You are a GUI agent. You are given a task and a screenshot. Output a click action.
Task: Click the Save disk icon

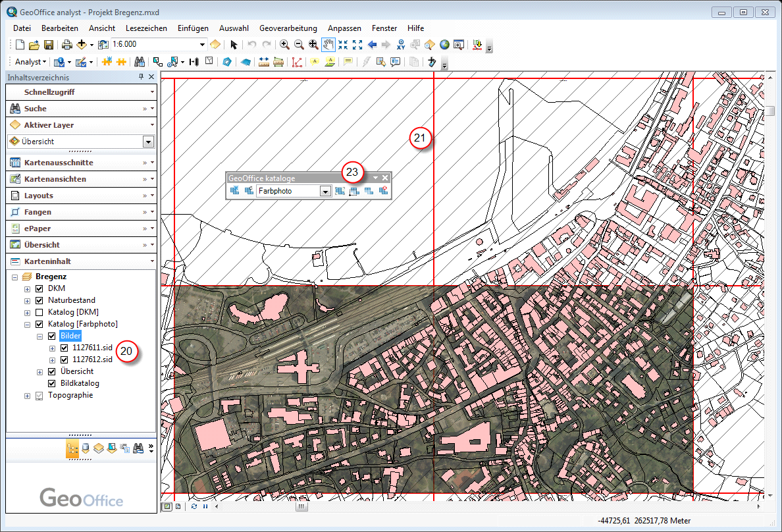pos(49,45)
